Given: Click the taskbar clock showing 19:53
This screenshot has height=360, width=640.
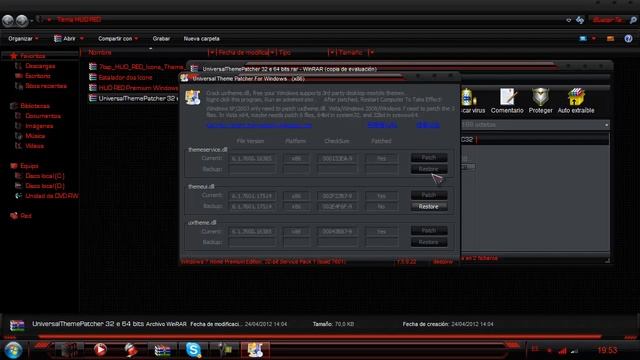Looking at the screenshot, I should coord(607,350).
